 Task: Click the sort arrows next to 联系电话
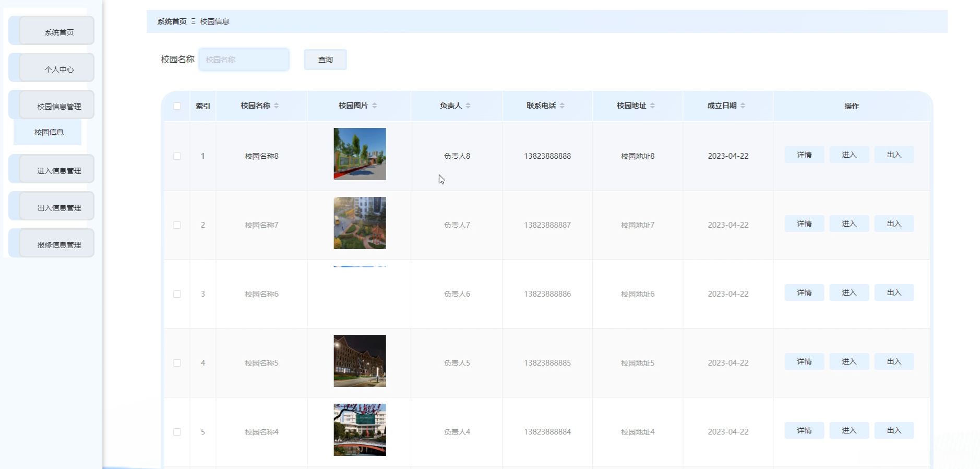[x=562, y=105]
